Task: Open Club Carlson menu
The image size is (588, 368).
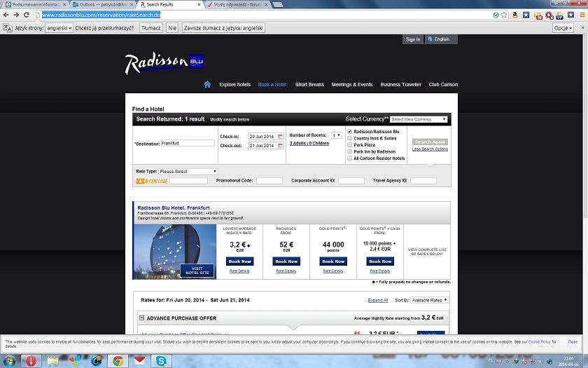Action: 443,85
